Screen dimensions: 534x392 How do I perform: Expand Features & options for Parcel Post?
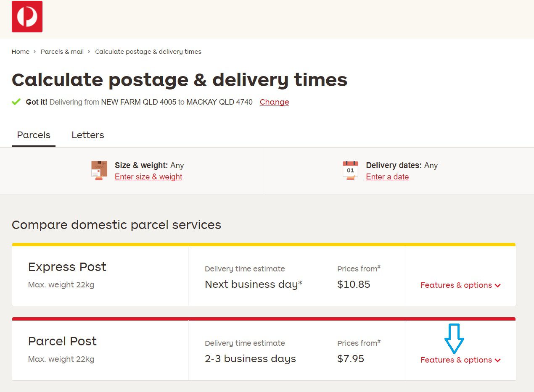(x=456, y=360)
